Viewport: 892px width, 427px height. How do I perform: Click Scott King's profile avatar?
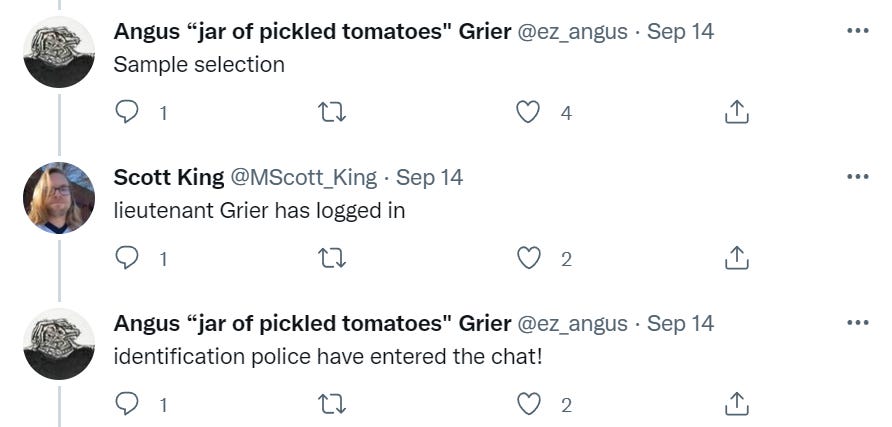pyautogui.click(x=59, y=198)
